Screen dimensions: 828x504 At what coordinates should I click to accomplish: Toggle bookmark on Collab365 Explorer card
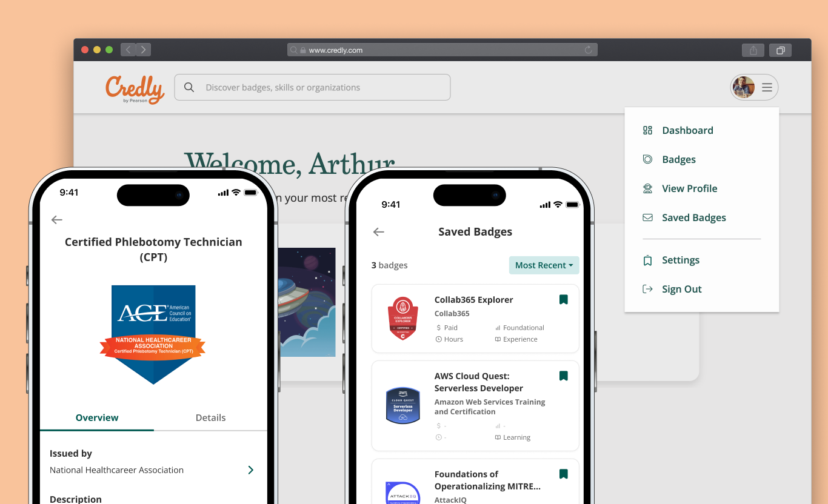(563, 299)
